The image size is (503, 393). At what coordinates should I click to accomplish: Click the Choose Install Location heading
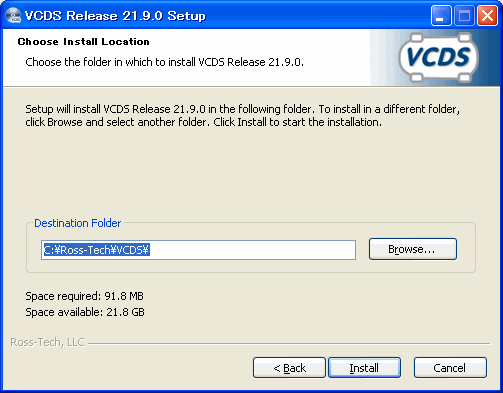click(x=84, y=42)
